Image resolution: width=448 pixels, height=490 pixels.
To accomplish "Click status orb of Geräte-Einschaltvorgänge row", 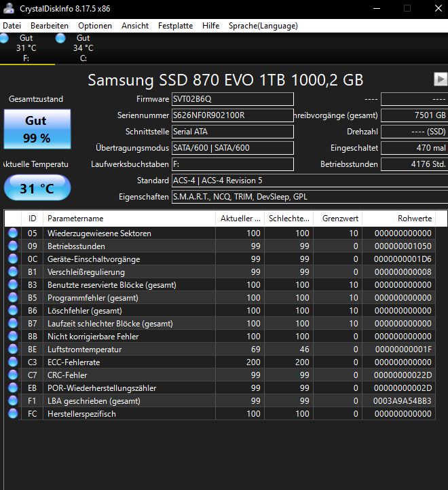I will coord(13,259).
